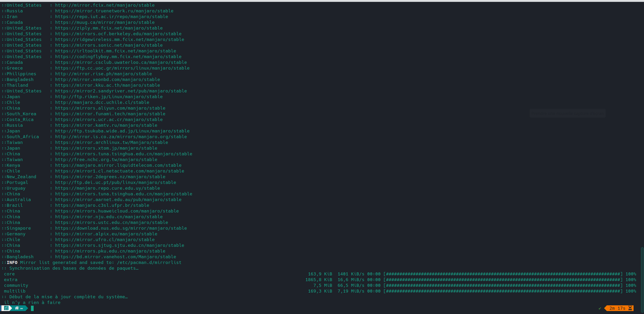This screenshot has height=314, width=644.
Task: Open the mirror.fcix.net mirror URL
Action: pyautogui.click(x=105, y=5)
